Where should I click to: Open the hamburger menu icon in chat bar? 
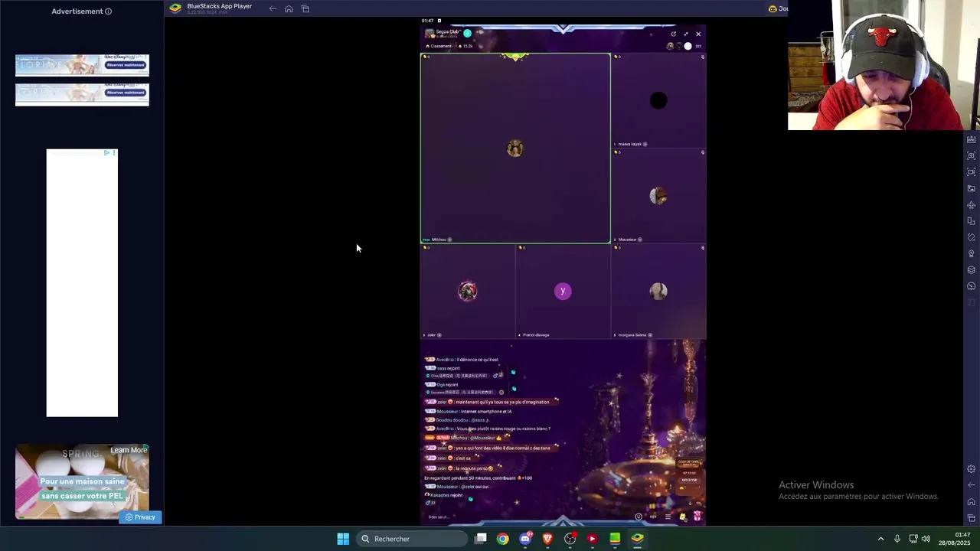668,517
